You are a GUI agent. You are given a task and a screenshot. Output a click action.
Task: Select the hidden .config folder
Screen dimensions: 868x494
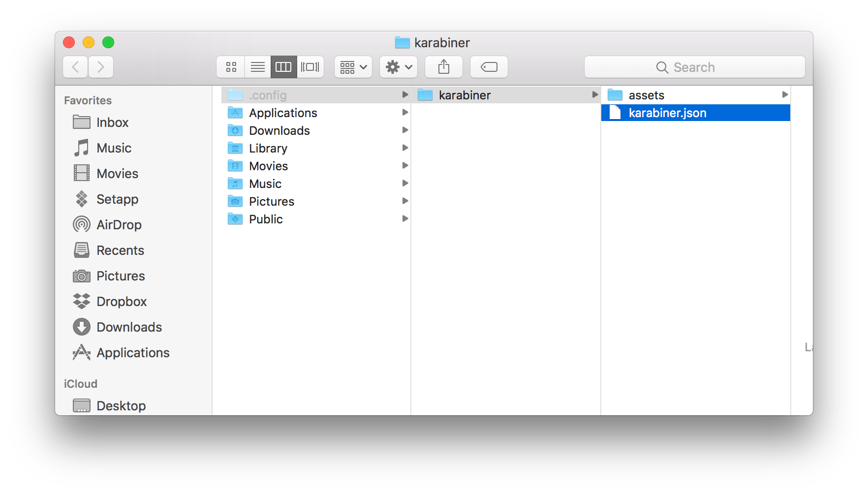tap(268, 95)
